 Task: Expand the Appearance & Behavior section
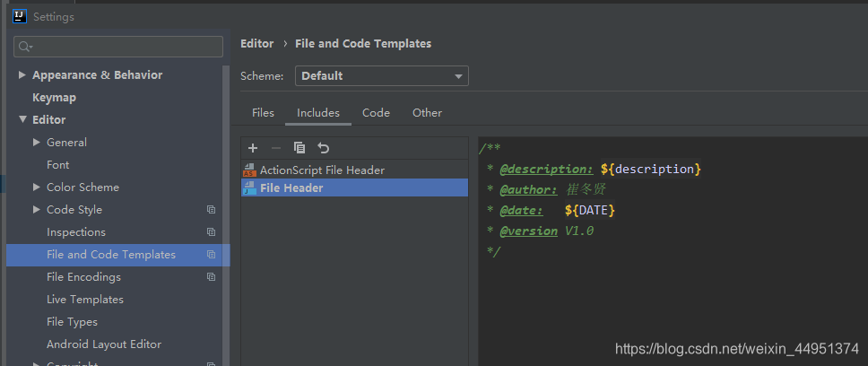[x=22, y=74]
